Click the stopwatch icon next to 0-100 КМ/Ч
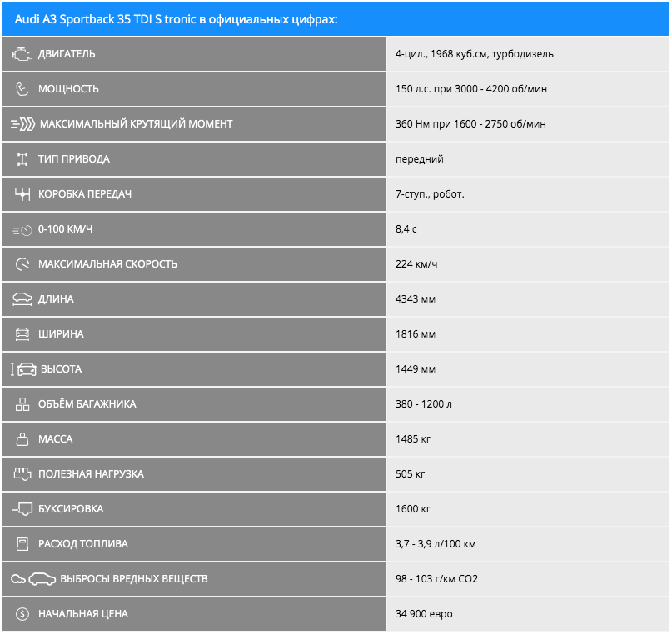This screenshot has height=635, width=672. (x=22, y=229)
